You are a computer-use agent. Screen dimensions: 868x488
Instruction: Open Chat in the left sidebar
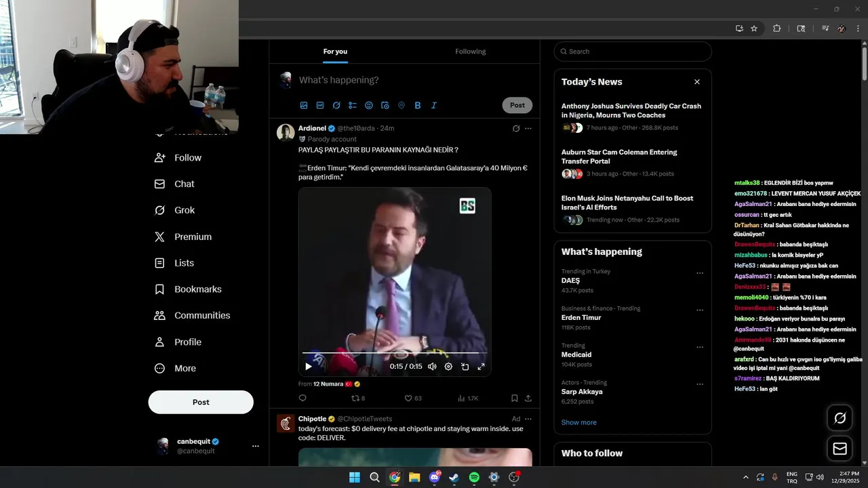174,184
